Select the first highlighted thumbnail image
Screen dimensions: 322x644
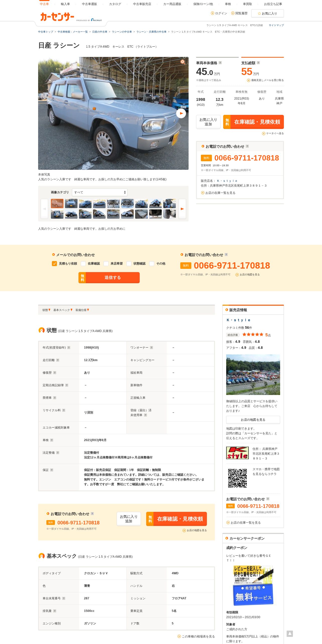(x=57, y=204)
